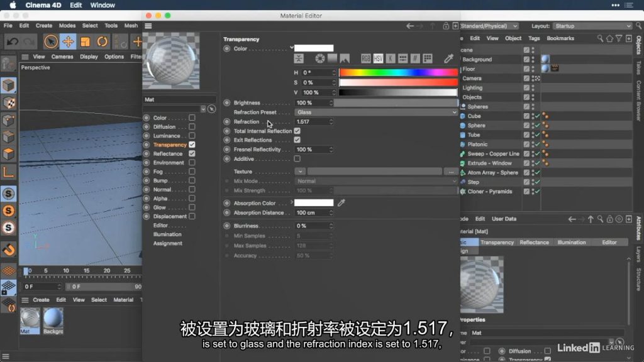Open the Texture arrow dropdown

click(x=300, y=172)
